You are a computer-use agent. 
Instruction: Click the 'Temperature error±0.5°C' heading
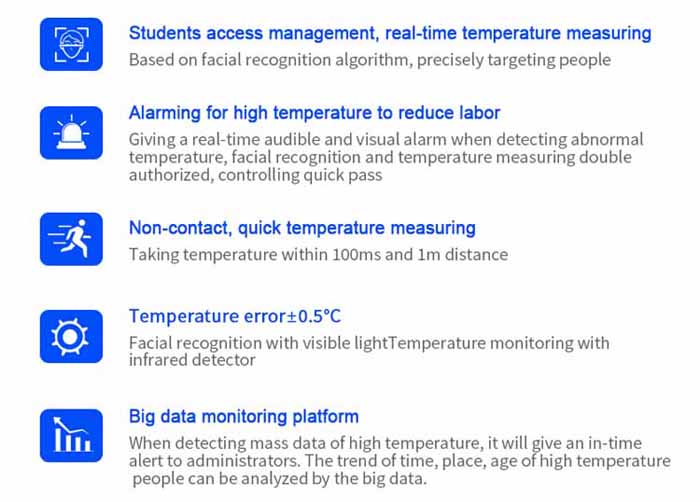click(235, 316)
